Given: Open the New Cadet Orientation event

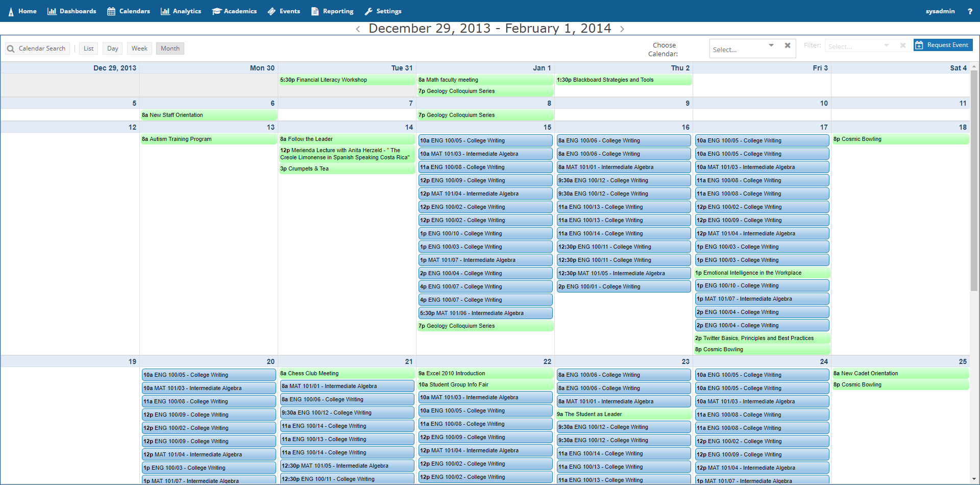Looking at the screenshot, I should coord(900,373).
